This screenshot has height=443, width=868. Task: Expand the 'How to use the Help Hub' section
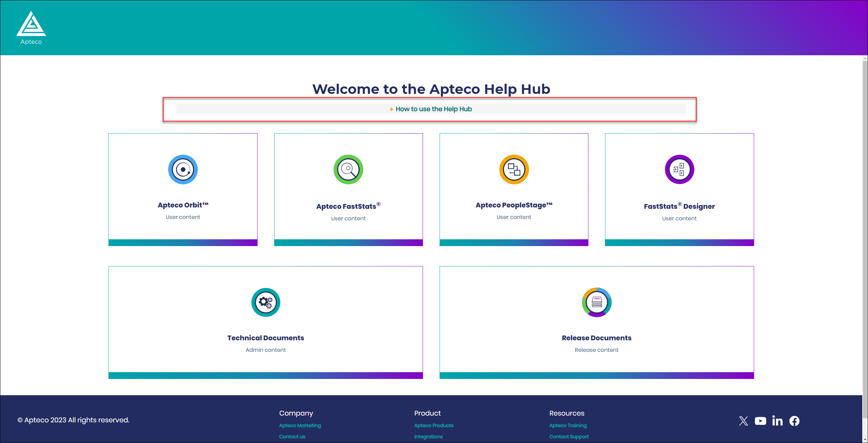tap(433, 109)
